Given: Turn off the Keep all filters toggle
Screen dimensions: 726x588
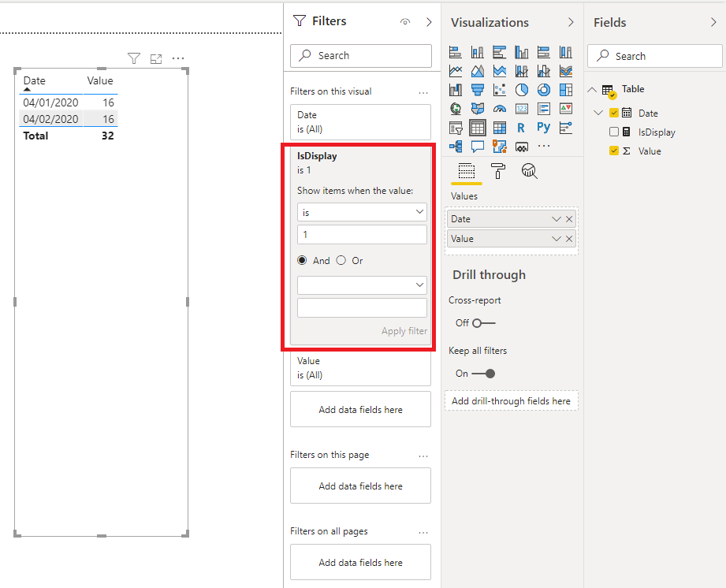Looking at the screenshot, I should click(483, 373).
